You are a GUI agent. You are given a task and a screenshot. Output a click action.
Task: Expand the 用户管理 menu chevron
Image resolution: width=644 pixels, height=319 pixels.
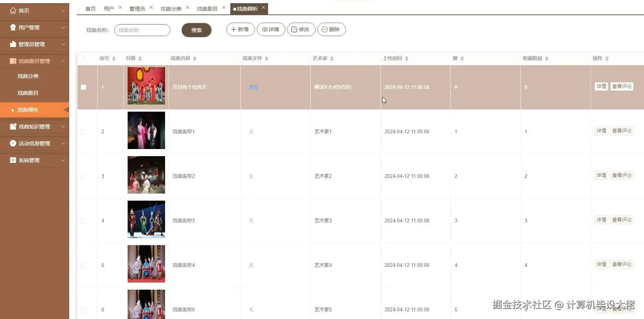pyautogui.click(x=63, y=28)
